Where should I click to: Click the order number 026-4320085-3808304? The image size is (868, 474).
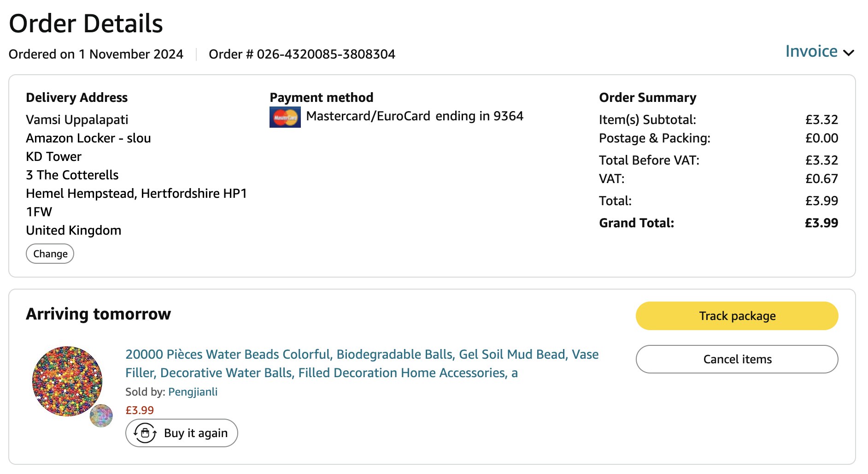point(326,54)
